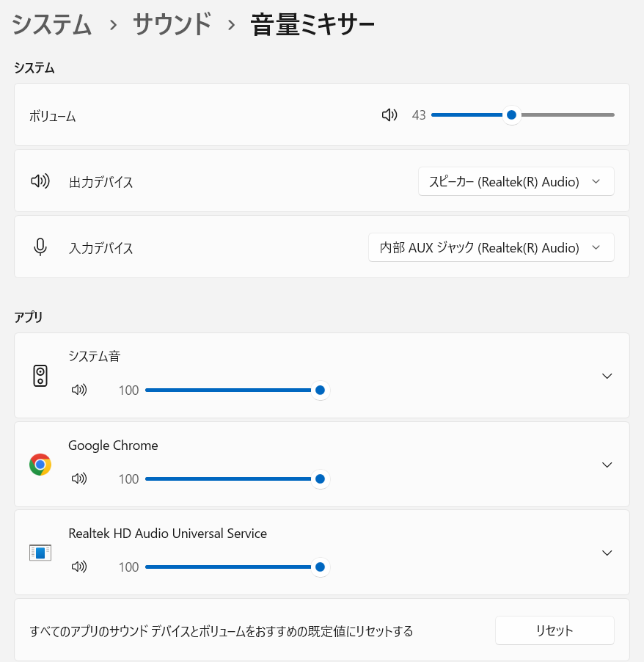Mute システム音 via its speaker icon

pos(79,390)
